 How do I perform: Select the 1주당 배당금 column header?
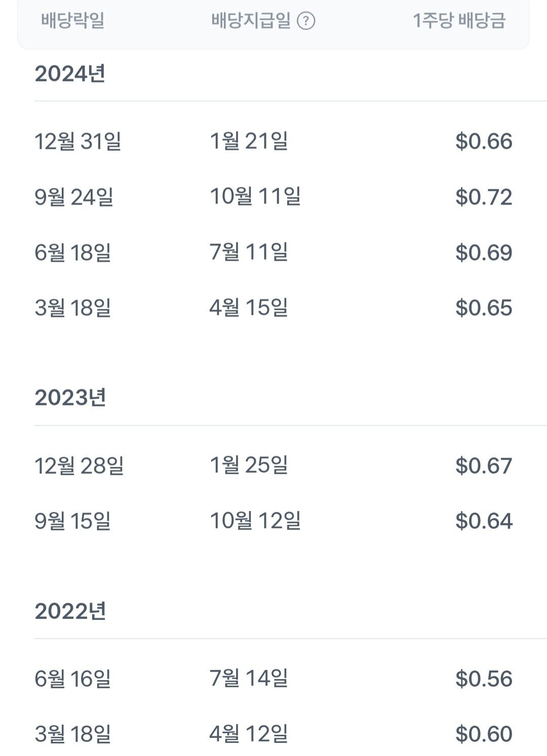pyautogui.click(x=459, y=21)
